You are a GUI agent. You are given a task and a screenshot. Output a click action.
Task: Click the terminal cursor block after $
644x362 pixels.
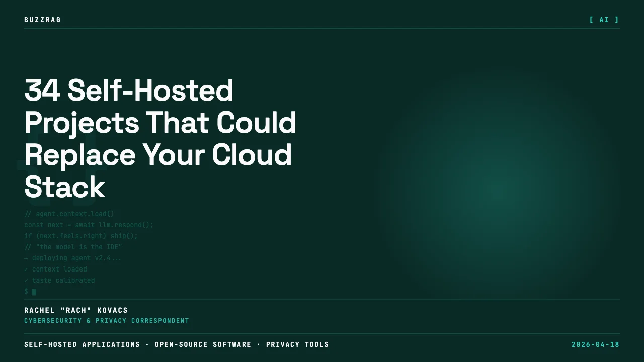(x=34, y=292)
